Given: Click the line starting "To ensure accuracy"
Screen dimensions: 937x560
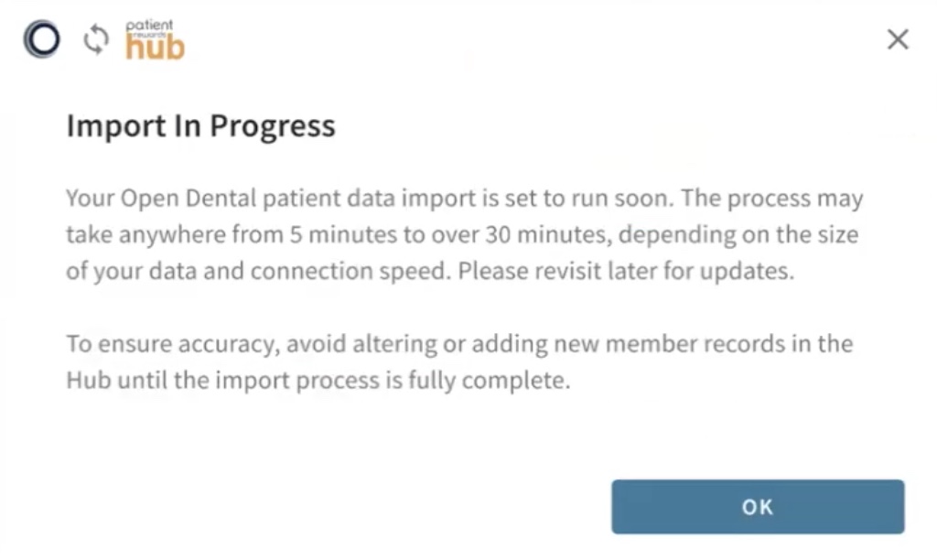Looking at the screenshot, I should pyautogui.click(x=459, y=344).
